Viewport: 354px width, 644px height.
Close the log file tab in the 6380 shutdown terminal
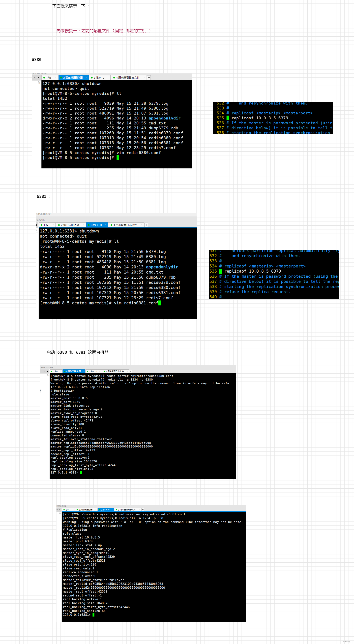click(144, 77)
